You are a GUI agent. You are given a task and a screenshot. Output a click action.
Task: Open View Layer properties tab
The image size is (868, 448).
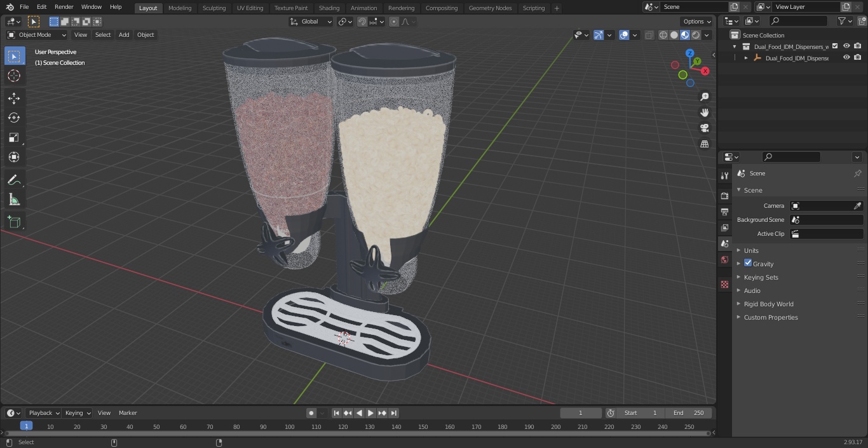[724, 227]
